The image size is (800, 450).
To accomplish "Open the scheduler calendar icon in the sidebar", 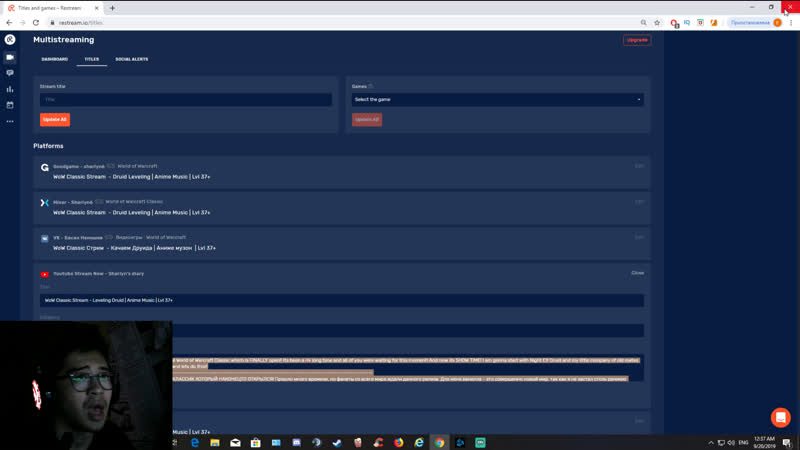I will [10, 105].
